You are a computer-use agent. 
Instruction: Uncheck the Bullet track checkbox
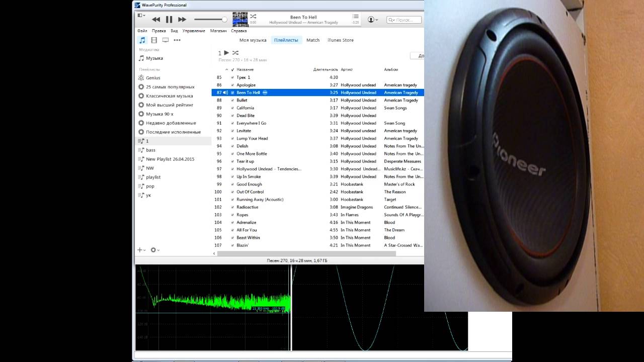(x=232, y=101)
